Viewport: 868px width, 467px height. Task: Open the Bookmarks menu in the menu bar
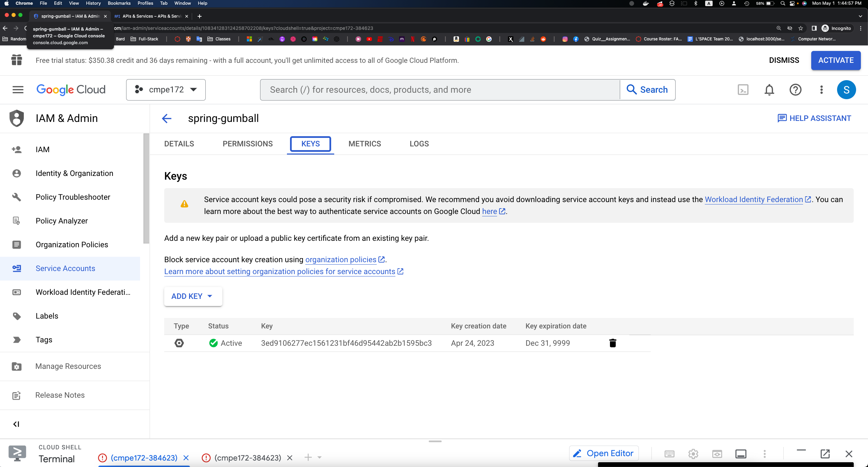(x=119, y=3)
